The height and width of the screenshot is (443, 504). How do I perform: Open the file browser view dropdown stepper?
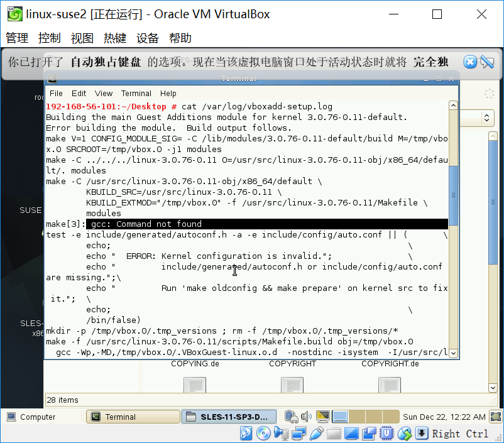486,118
